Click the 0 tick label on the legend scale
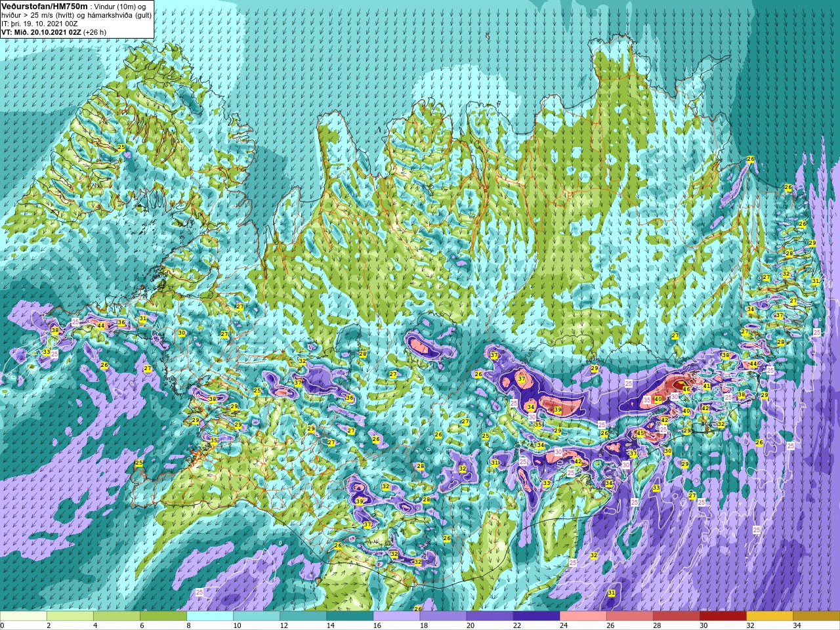The image size is (840, 630). 2,625
